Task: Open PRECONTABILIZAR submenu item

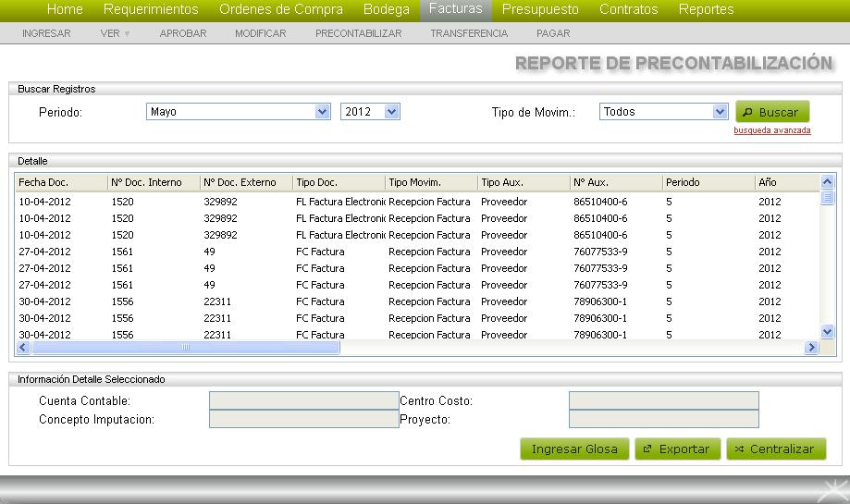Action: pos(358,33)
